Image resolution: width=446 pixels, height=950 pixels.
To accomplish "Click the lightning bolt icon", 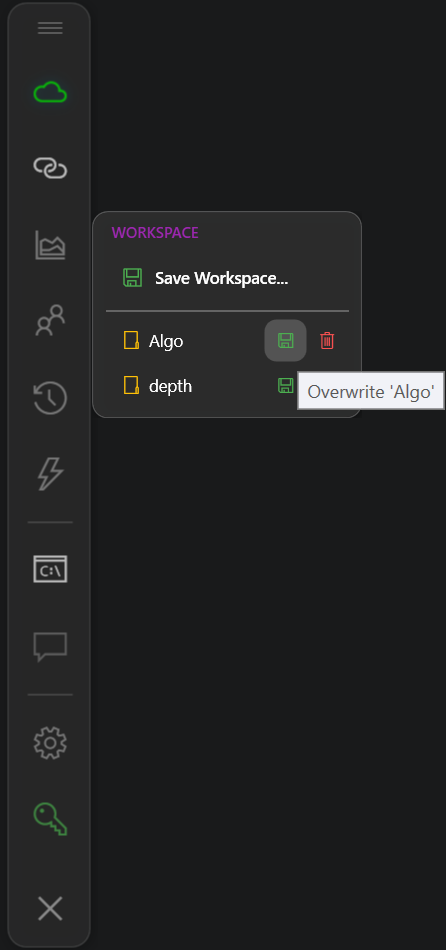I will [50, 473].
